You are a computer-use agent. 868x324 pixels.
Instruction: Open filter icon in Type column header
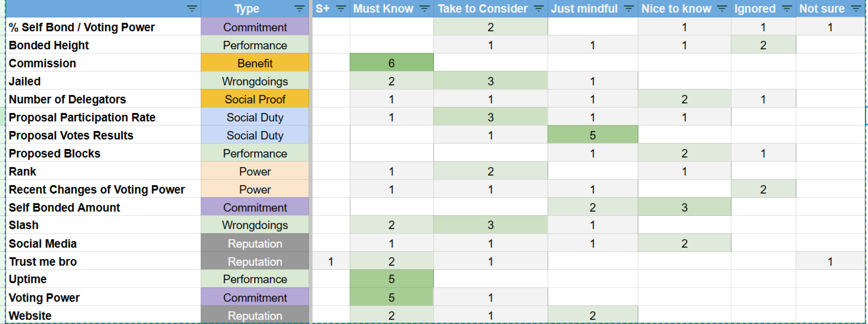click(x=299, y=8)
